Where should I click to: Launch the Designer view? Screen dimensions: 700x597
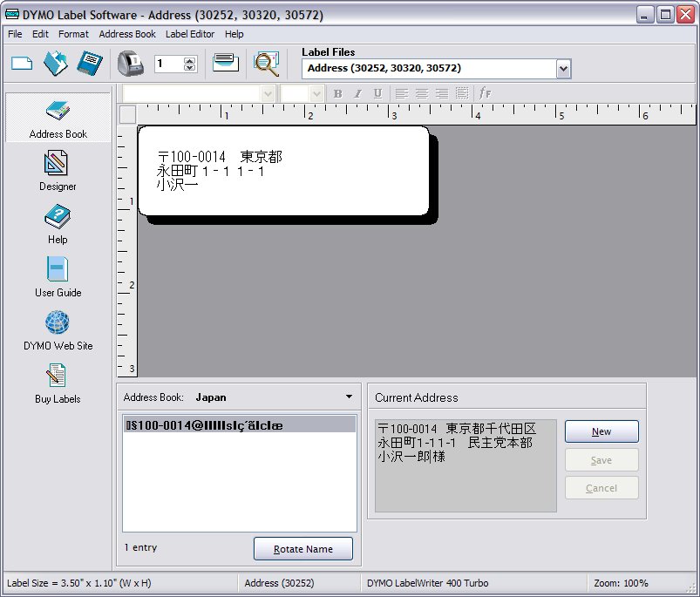(58, 171)
